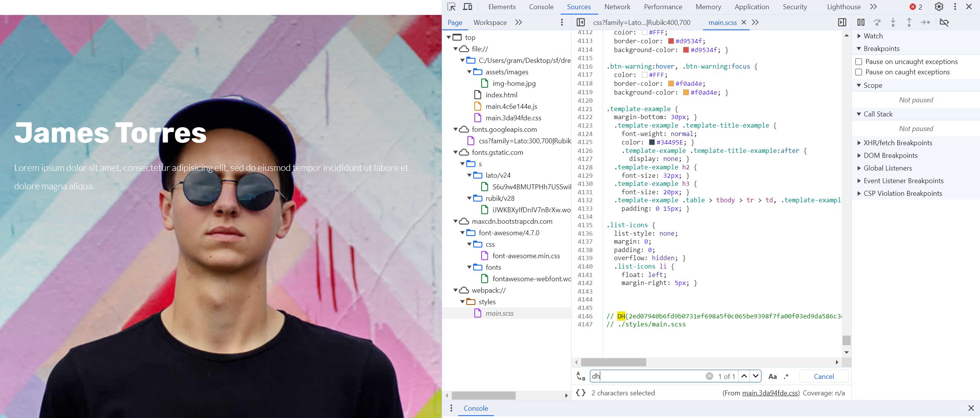Toggle match case Aa option
Viewport: 980px width, 418px height.
click(773, 376)
